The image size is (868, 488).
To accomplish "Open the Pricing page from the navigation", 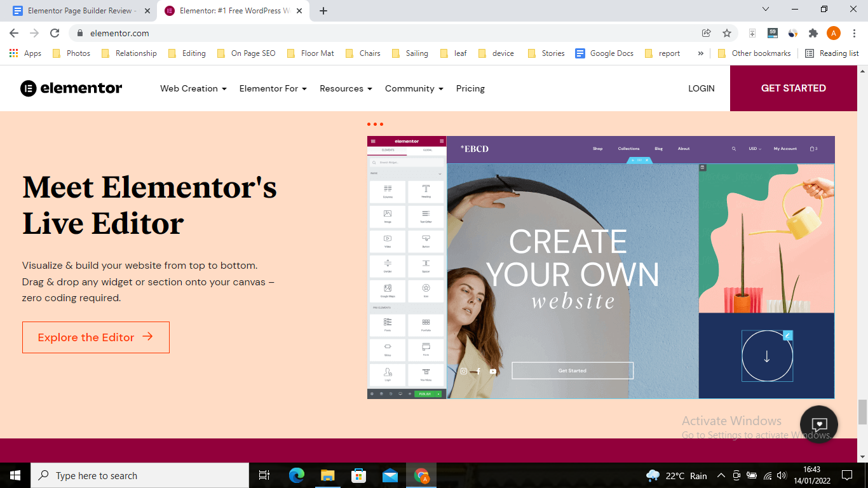I will tap(470, 88).
